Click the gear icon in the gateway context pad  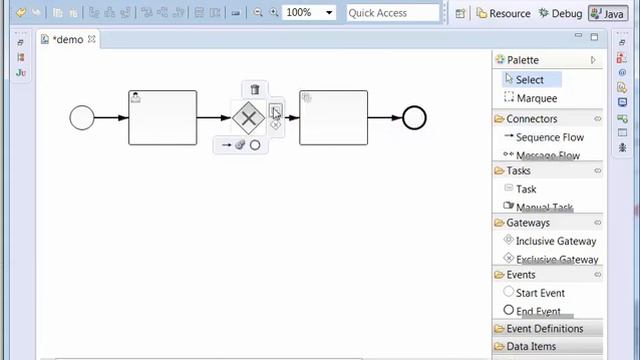240,144
